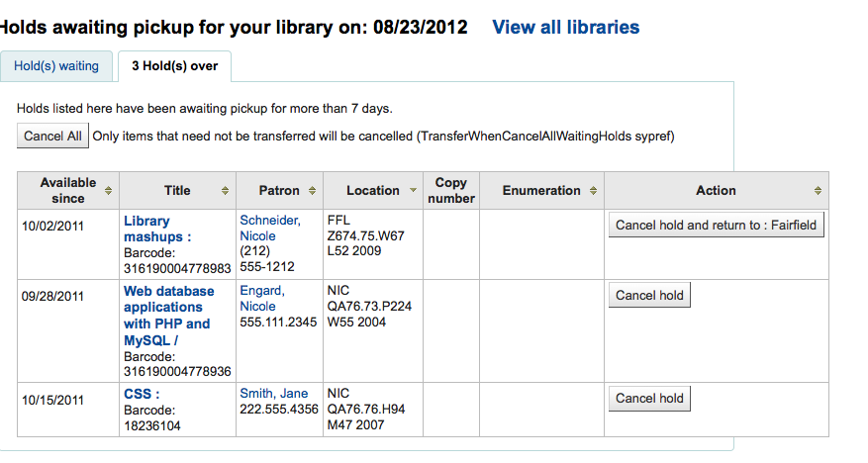The height and width of the screenshot is (463, 868).
Task: Cancel hold and return to Fairfield
Action: pyautogui.click(x=716, y=225)
